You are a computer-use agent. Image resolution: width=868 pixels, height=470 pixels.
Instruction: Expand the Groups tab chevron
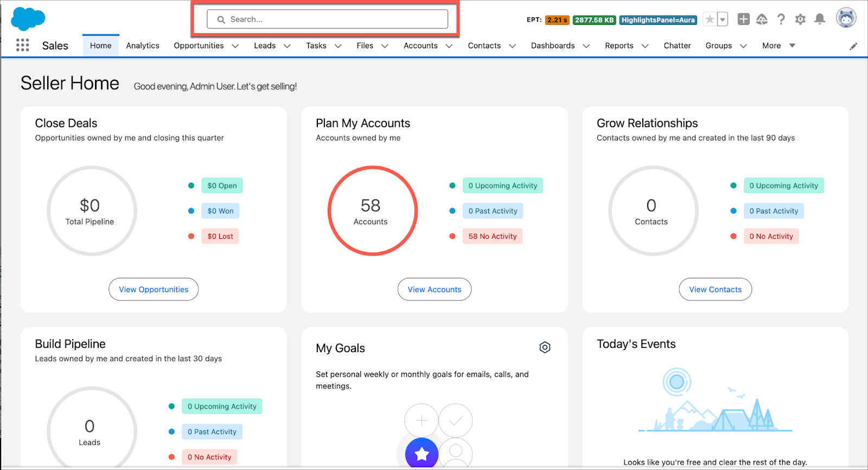click(743, 46)
